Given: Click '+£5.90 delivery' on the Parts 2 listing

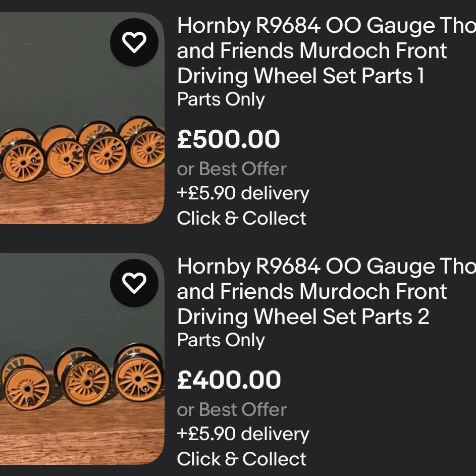Looking at the screenshot, I should [x=243, y=434].
